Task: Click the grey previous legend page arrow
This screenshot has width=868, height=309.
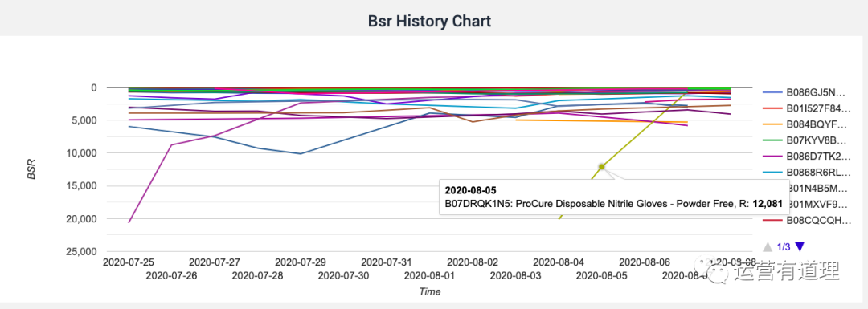Action: pyautogui.click(x=768, y=246)
